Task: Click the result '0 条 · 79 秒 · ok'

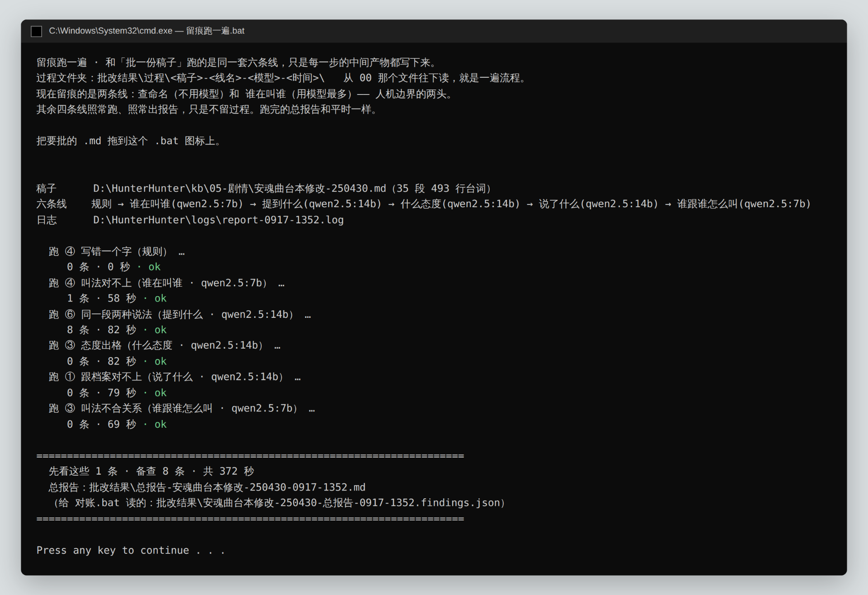Action: point(117,393)
